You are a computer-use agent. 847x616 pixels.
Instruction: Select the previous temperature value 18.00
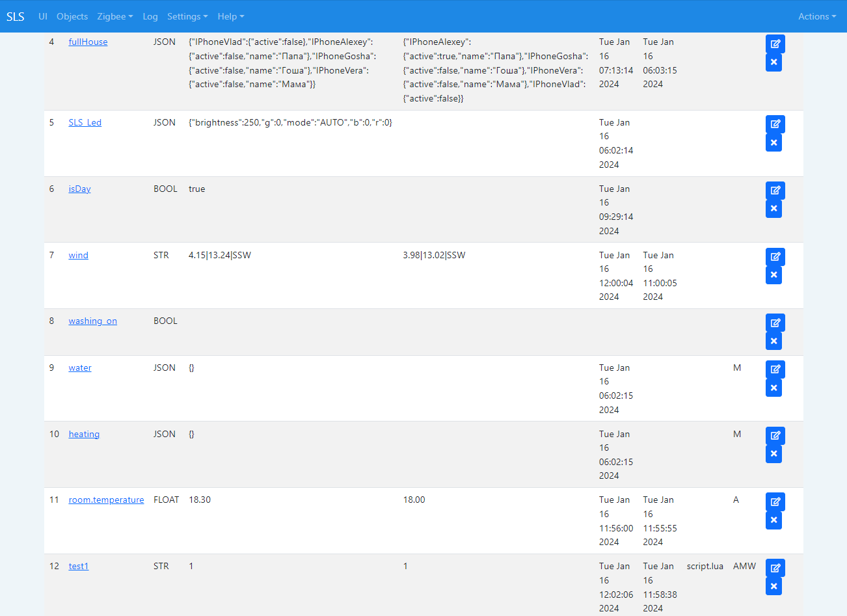click(414, 500)
